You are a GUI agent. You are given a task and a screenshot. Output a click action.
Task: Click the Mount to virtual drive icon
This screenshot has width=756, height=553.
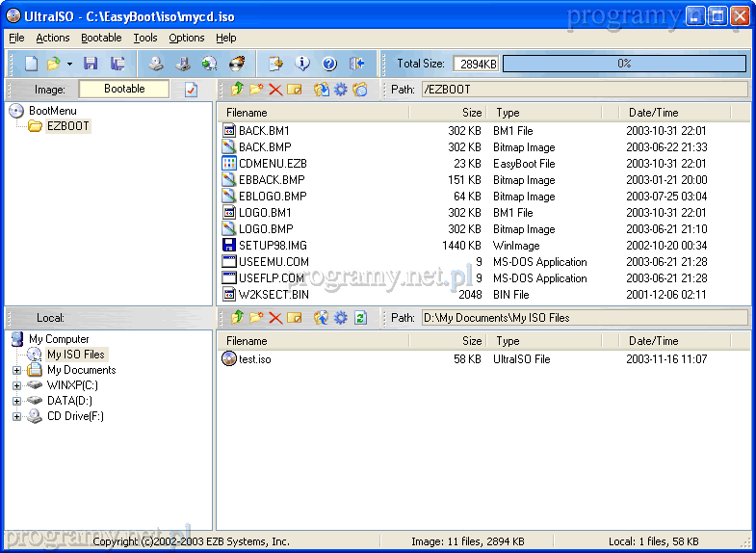pyautogui.click(x=209, y=64)
